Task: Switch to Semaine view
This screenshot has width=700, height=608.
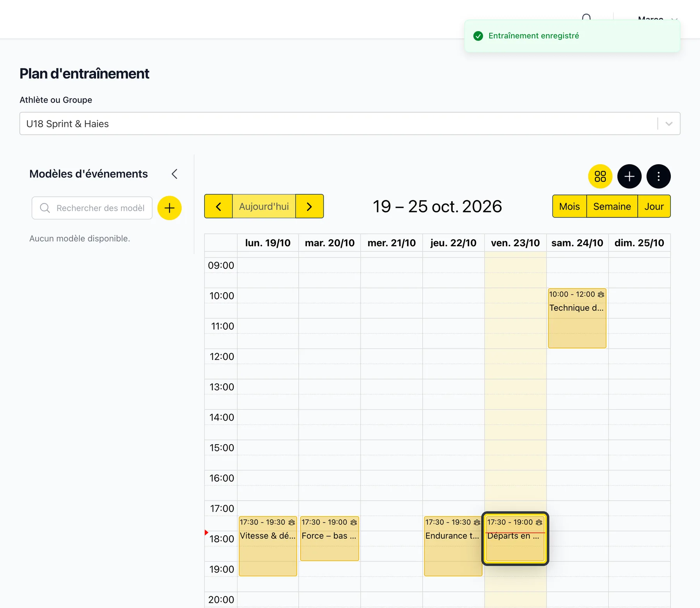Action: click(x=612, y=206)
